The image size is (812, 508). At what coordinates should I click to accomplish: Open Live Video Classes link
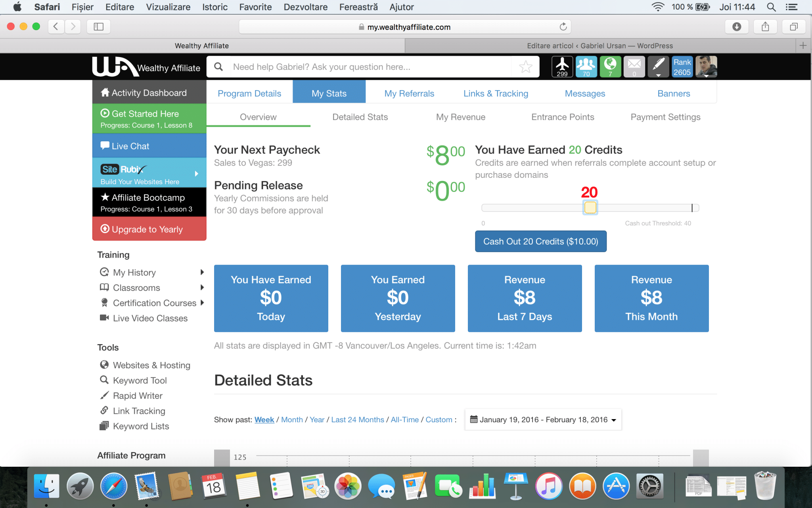click(150, 318)
